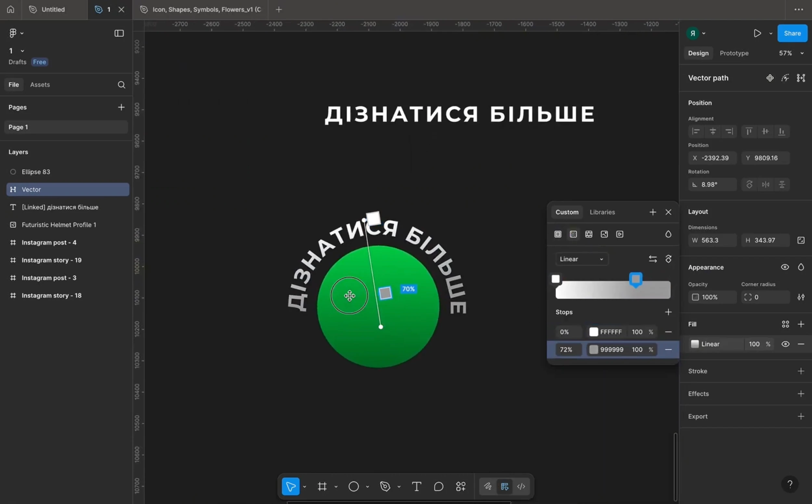Add a new page with plus icon
812x504 pixels.
click(122, 107)
